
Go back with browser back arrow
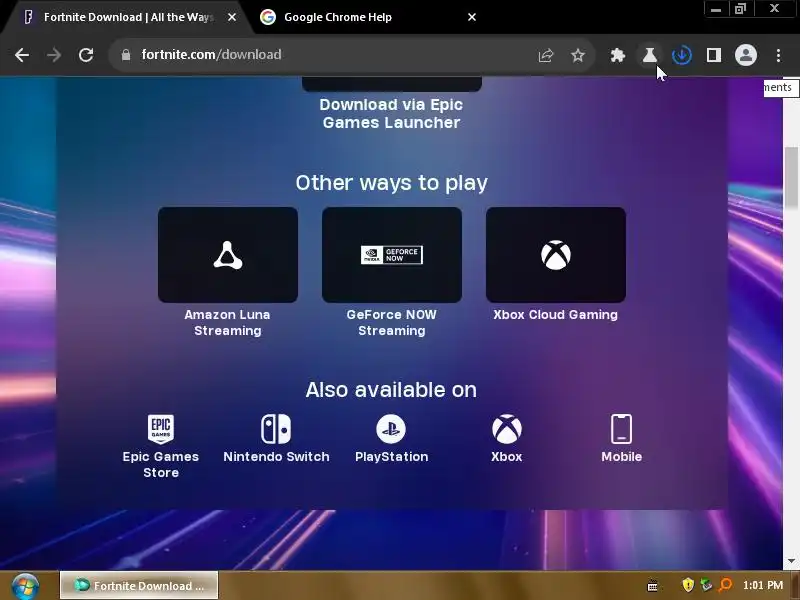click(x=22, y=55)
